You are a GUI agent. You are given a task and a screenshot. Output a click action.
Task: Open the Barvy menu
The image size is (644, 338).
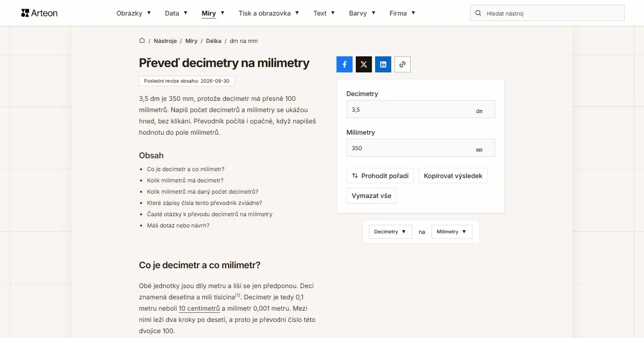tap(362, 13)
